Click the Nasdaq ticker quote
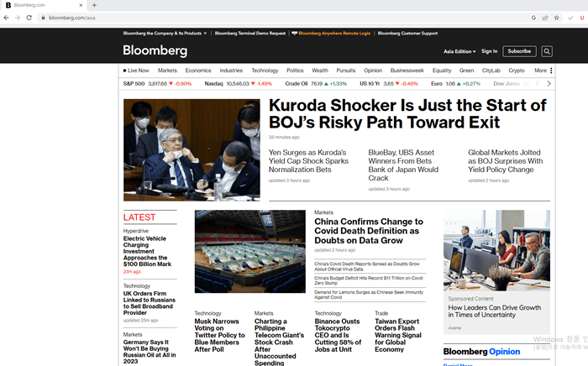The height and width of the screenshot is (366, 588). (x=238, y=84)
